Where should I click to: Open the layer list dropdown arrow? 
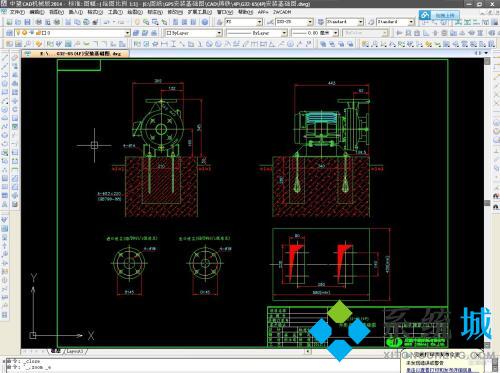point(127,33)
